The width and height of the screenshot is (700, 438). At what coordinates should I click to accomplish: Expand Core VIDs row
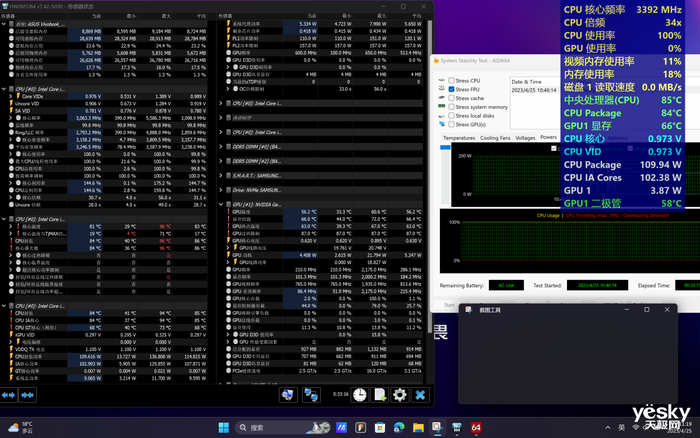tap(11, 96)
